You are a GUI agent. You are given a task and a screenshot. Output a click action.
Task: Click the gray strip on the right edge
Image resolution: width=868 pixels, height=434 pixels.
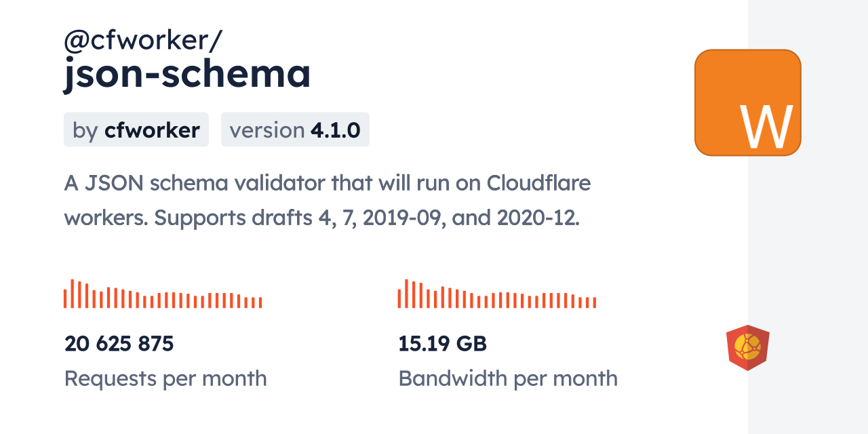point(808,217)
